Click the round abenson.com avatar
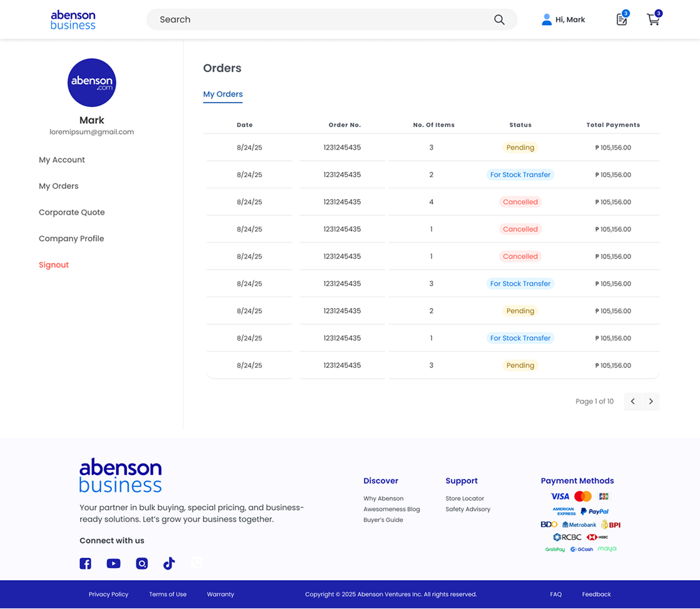700x609 pixels. [91, 83]
